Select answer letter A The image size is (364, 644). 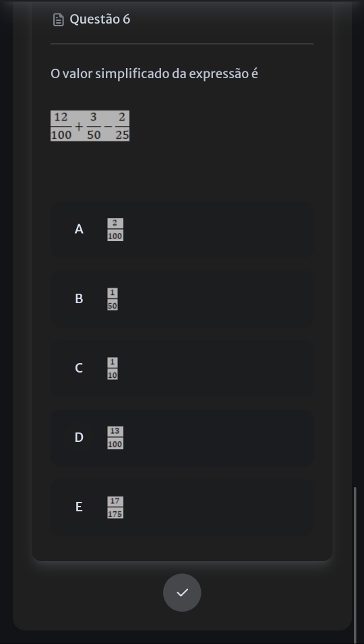[79, 229]
